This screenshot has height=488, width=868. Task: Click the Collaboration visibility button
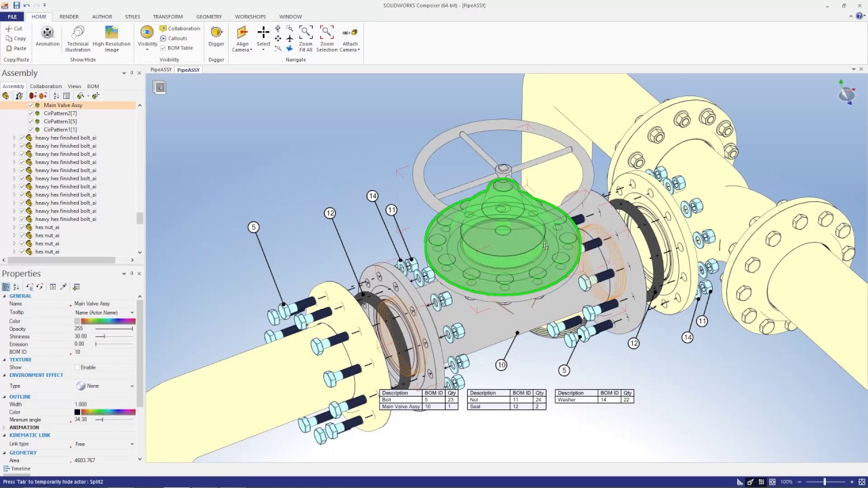(180, 28)
